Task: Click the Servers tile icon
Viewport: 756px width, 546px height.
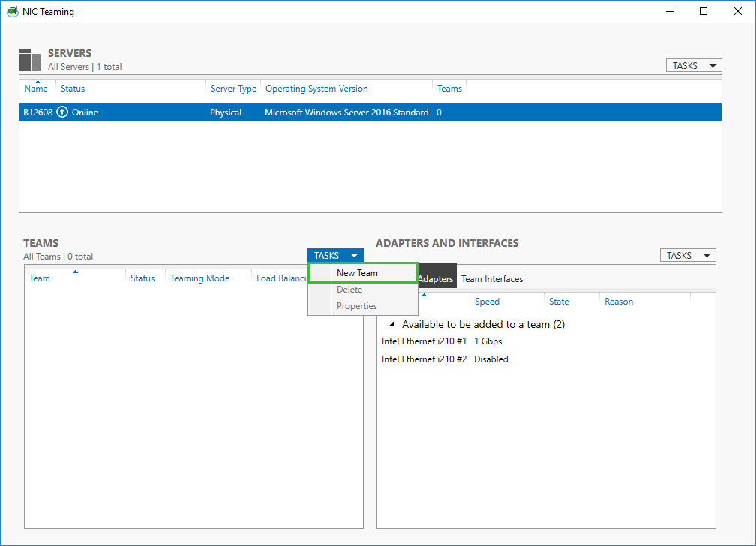Action: pyautogui.click(x=30, y=60)
